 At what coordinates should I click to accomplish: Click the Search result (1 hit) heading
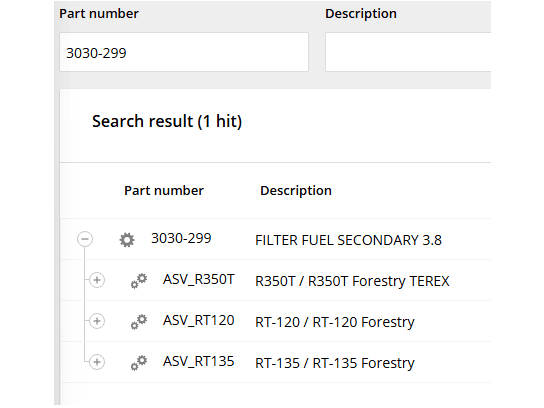pyautogui.click(x=167, y=121)
